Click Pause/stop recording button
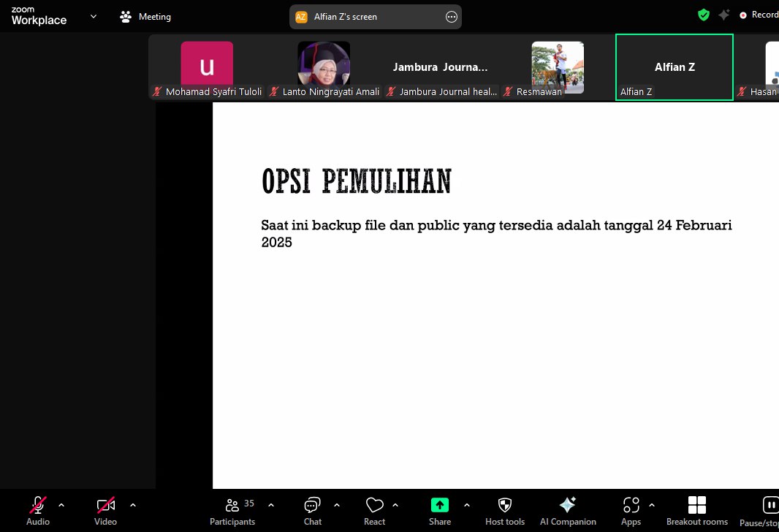The width and height of the screenshot is (779, 532). pos(760,512)
